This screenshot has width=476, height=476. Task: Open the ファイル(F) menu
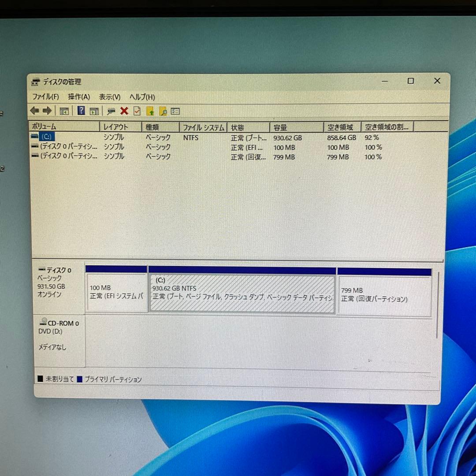(46, 97)
